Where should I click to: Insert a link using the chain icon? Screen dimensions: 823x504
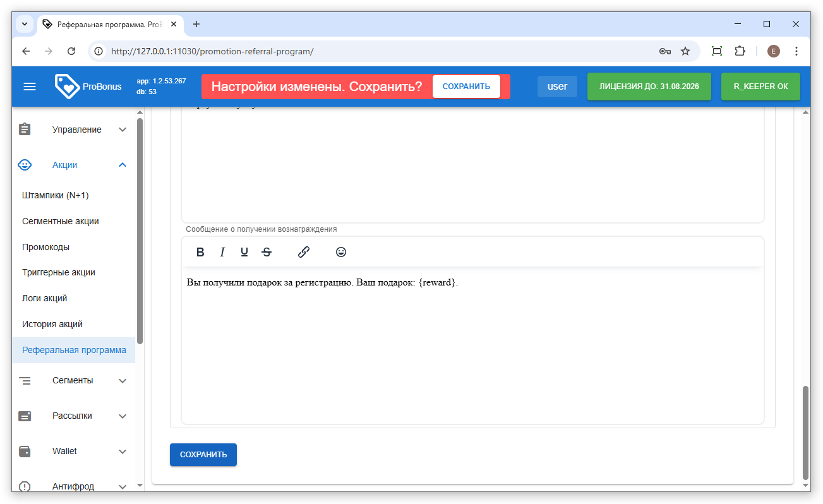(304, 252)
